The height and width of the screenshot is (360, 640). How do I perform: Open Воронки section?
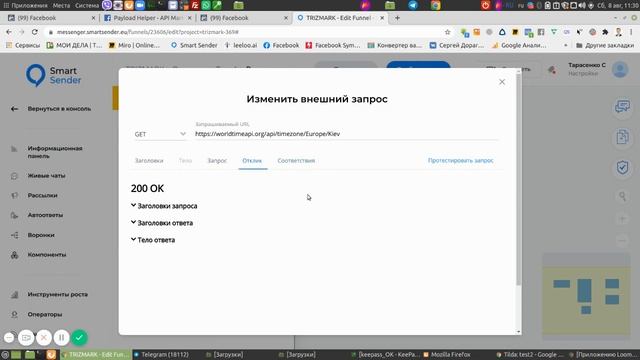(41, 235)
